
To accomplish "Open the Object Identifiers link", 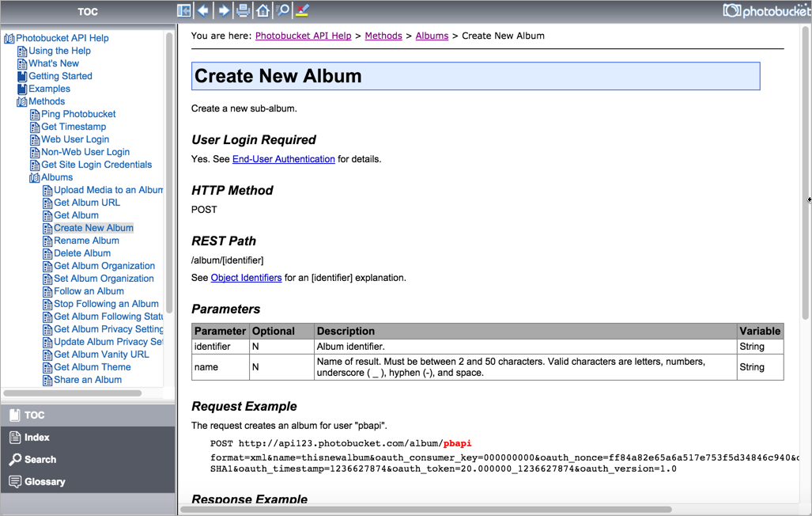I will pos(246,278).
